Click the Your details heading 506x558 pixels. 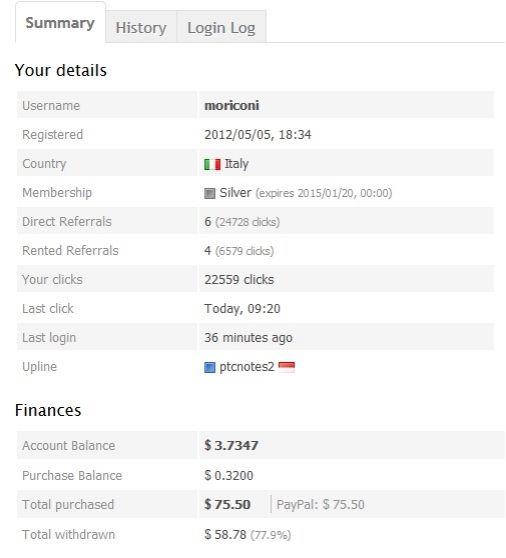[61, 70]
